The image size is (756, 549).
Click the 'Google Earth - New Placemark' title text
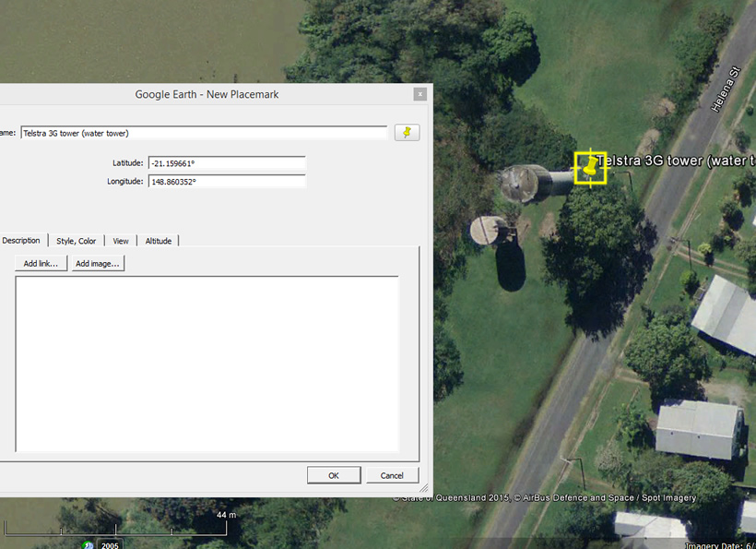(x=207, y=94)
